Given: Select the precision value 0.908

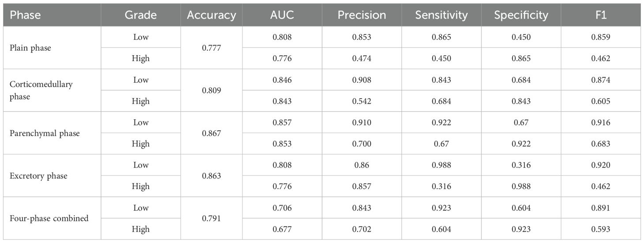Looking at the screenshot, I should [x=362, y=80].
